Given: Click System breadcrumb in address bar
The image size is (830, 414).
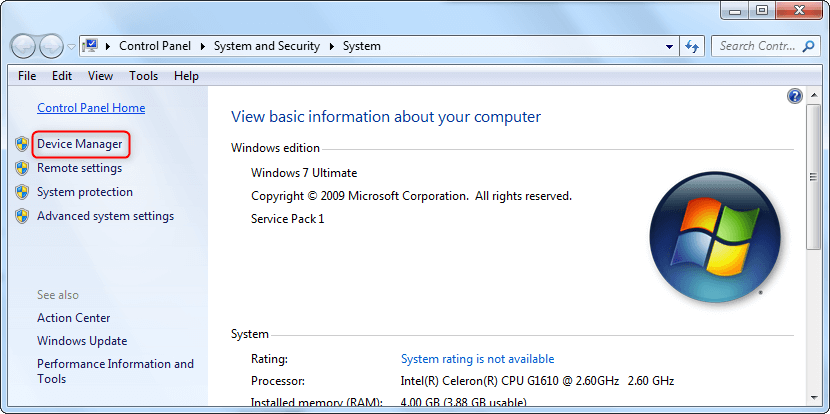Looking at the screenshot, I should click(x=362, y=46).
